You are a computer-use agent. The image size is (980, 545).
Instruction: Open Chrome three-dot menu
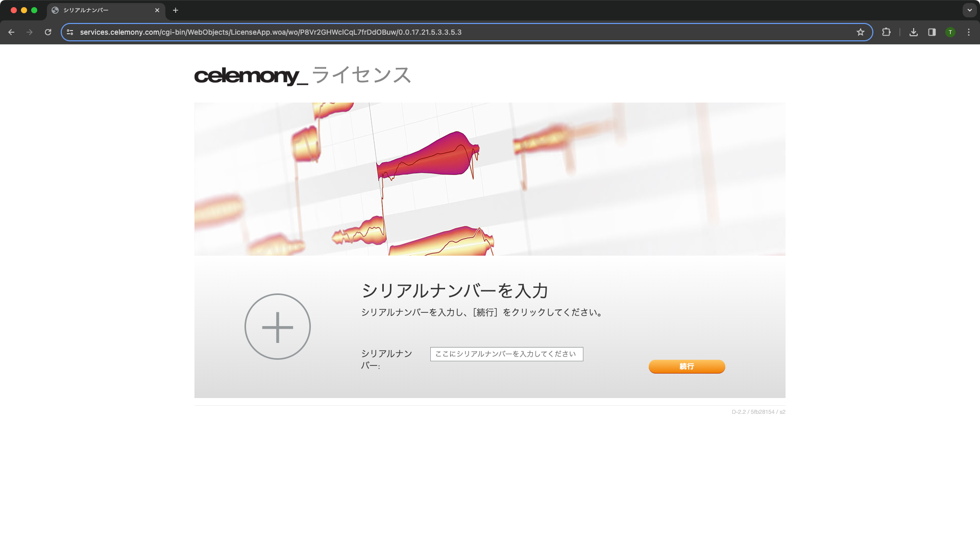click(x=969, y=32)
